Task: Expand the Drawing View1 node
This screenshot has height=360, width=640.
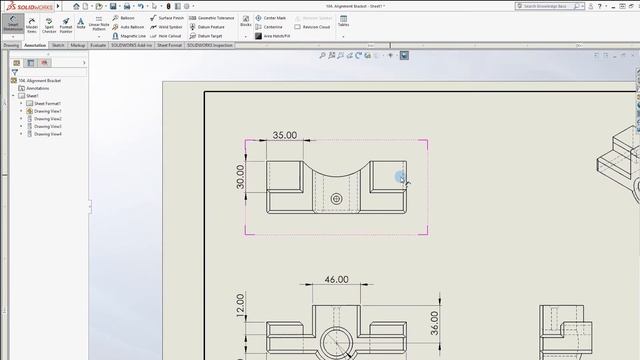Action: pos(21,111)
